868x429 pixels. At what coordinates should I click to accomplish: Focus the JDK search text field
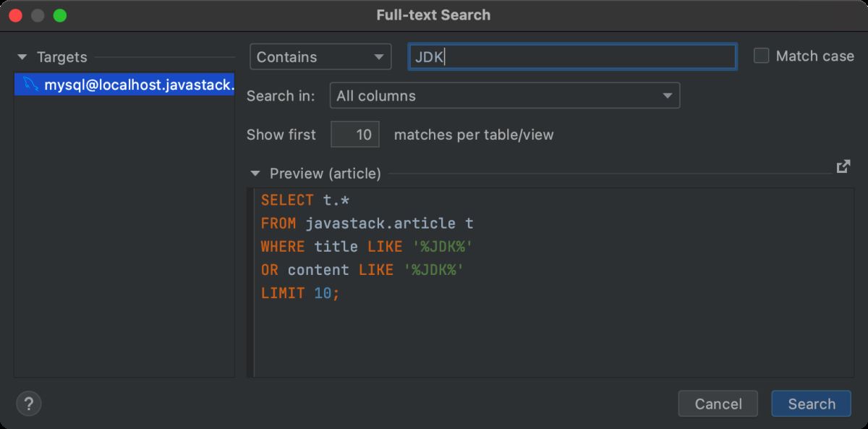point(572,56)
